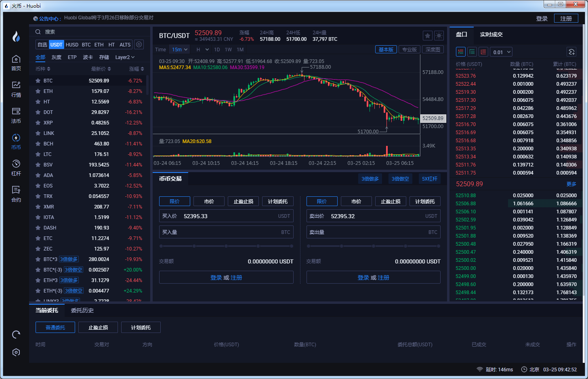The height and width of the screenshot is (379, 588).
Task: Open the 首页 home sidebar icon
Action: coord(16,63)
